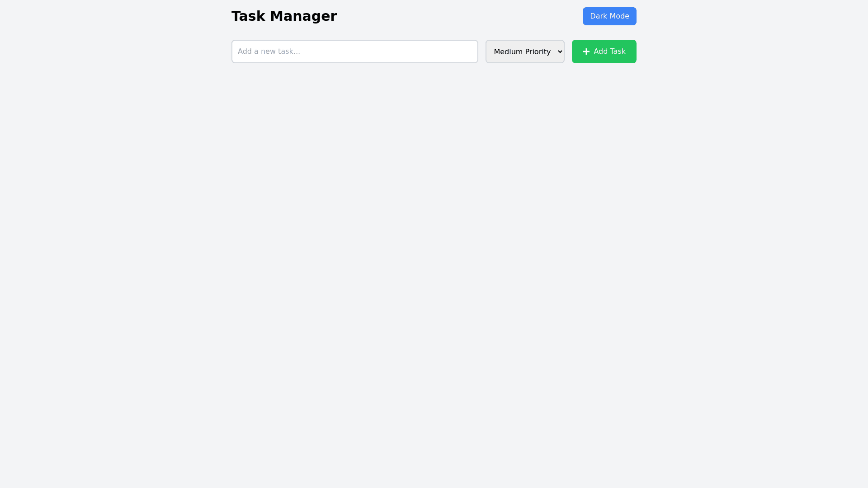The width and height of the screenshot is (868, 488).
Task: Click the green Add Task button
Action: tap(604, 52)
